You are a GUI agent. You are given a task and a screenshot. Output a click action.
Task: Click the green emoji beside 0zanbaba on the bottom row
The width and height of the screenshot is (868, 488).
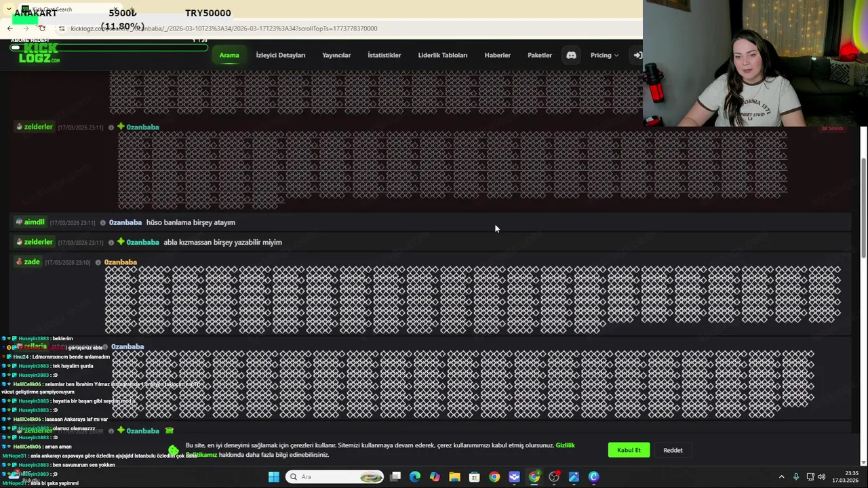pyautogui.click(x=169, y=431)
